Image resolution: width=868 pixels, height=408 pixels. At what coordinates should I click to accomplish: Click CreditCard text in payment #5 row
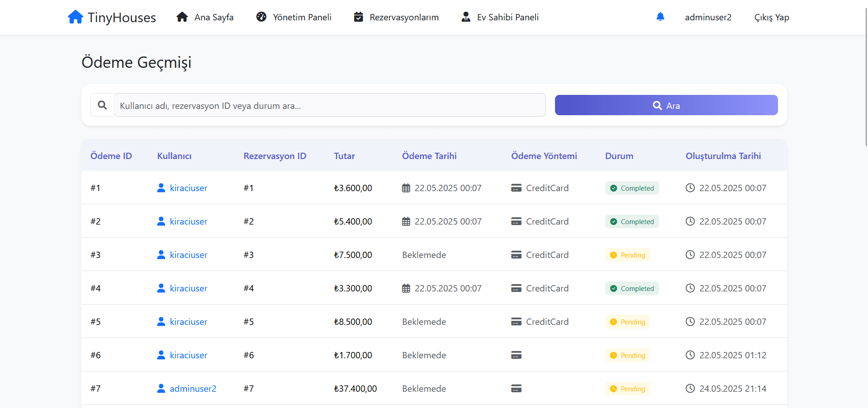[x=547, y=322]
